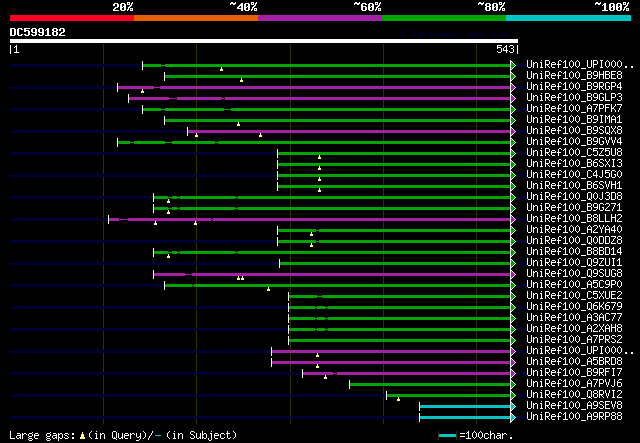Click the green arrowhead ending the A7PRS2 row

513,341
